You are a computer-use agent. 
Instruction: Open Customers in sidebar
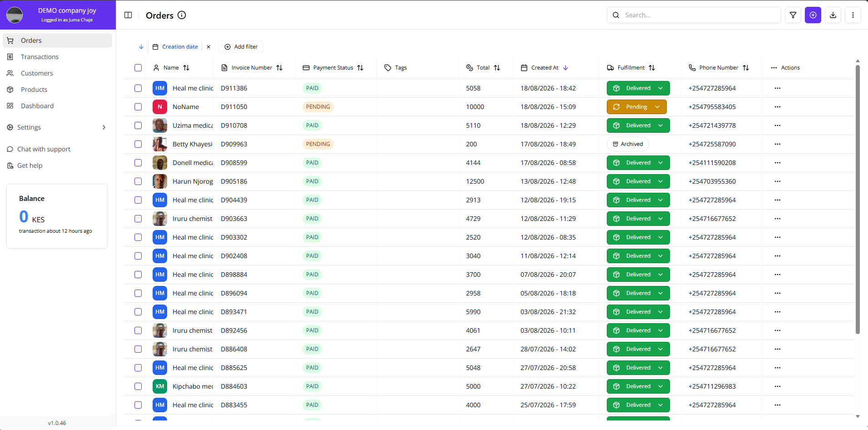[57, 73]
